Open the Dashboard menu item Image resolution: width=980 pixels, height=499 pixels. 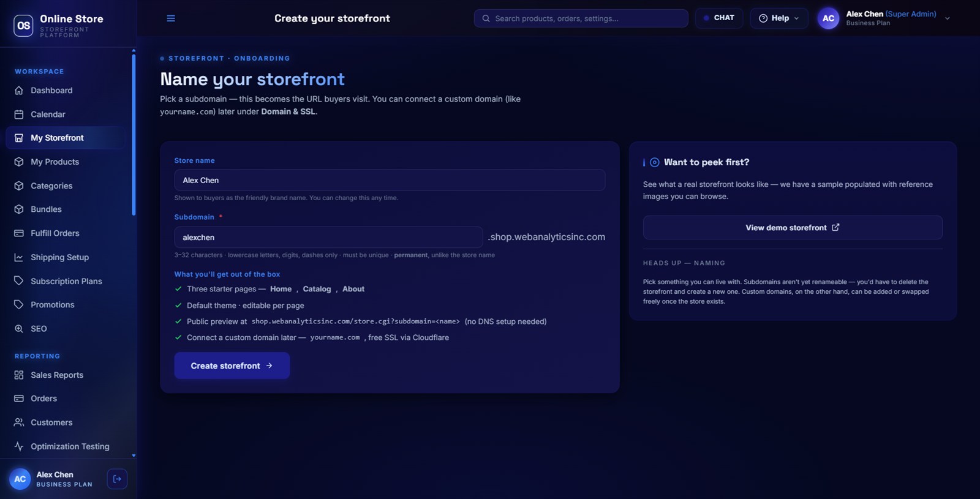[x=66, y=91]
